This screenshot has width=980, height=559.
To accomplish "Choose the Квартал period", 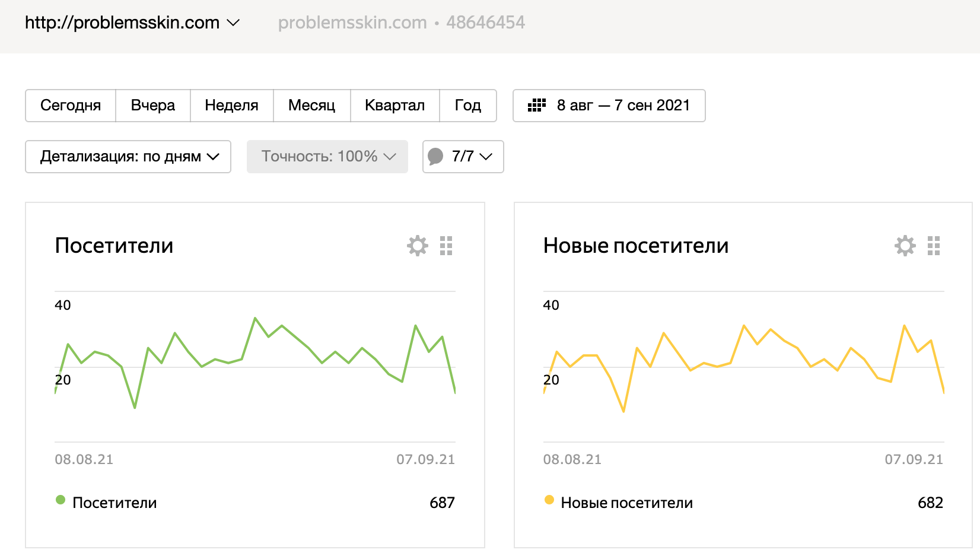I will (x=394, y=106).
